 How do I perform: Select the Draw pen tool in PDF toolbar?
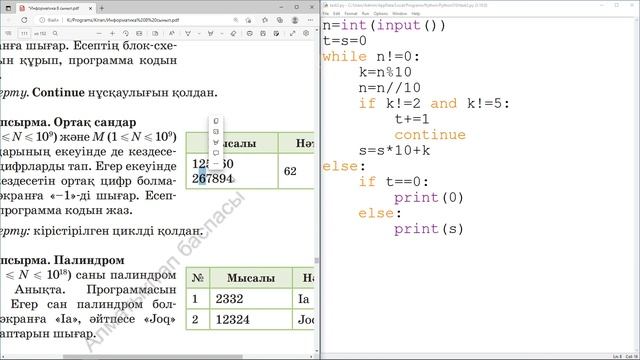[x=188, y=33]
